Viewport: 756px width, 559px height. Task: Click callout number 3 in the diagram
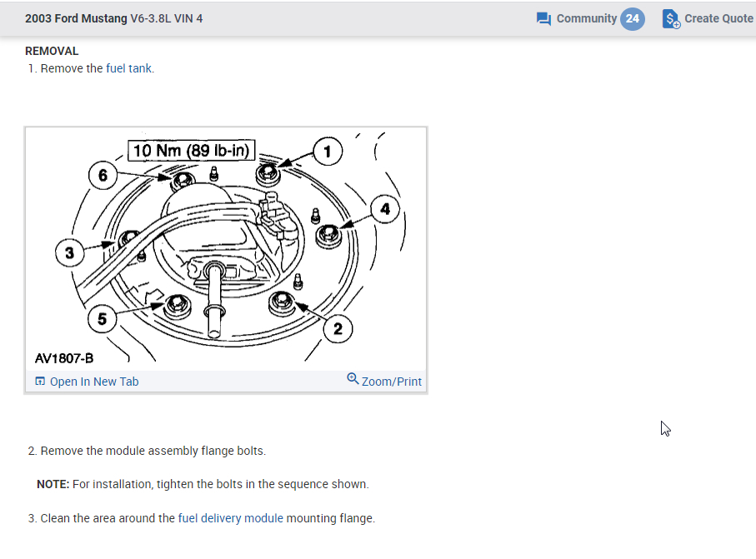[70, 252]
